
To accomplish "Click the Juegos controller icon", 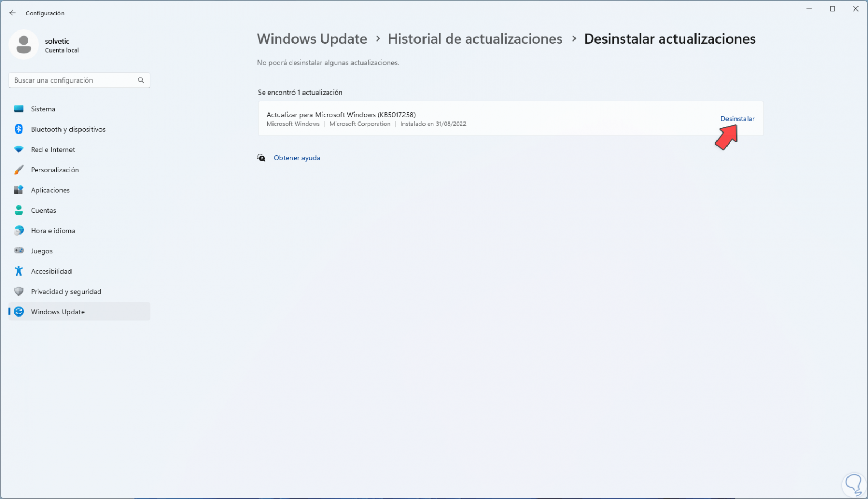I will [x=19, y=251].
